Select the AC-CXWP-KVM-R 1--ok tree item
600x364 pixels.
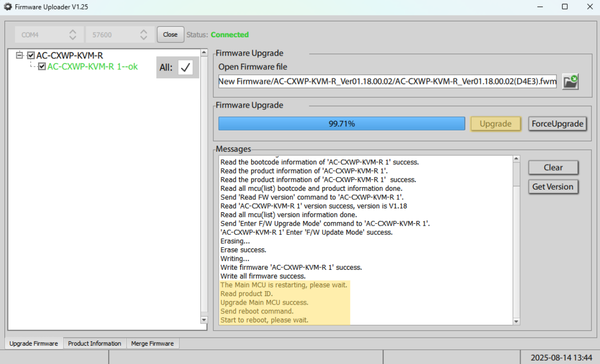[92, 66]
